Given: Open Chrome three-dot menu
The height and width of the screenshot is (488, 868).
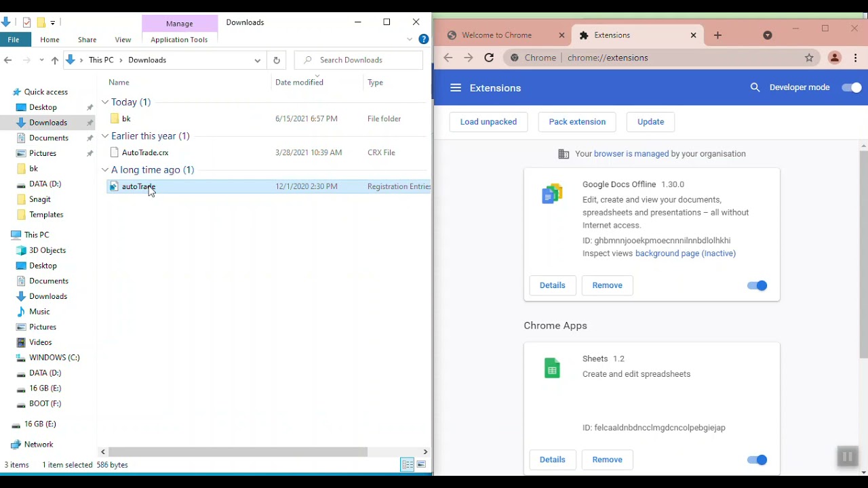Looking at the screenshot, I should (856, 58).
